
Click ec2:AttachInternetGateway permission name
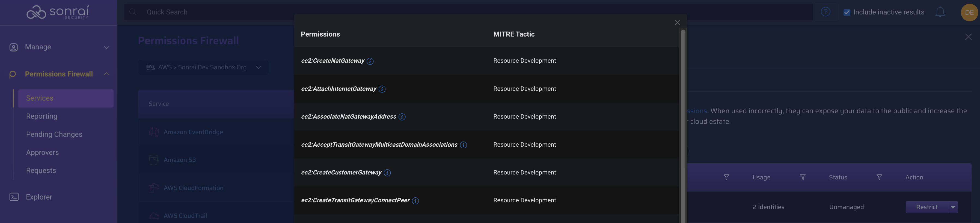(338, 89)
